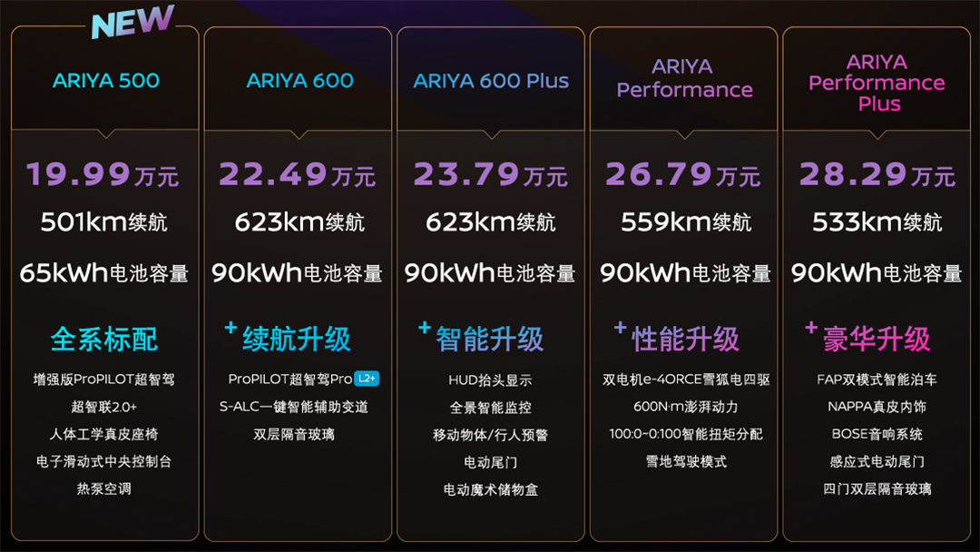This screenshot has height=552, width=980.
Task: Select the ARIYA 600 column title
Action: [299, 81]
